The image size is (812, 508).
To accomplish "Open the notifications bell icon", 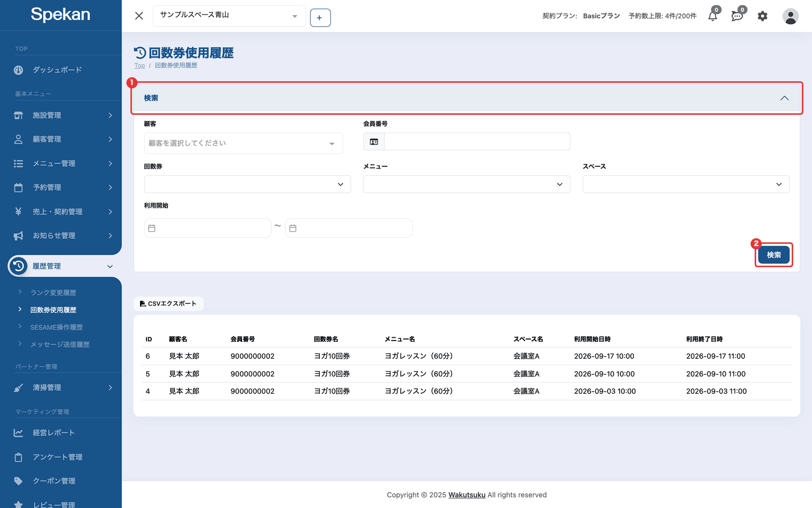I will [x=713, y=16].
